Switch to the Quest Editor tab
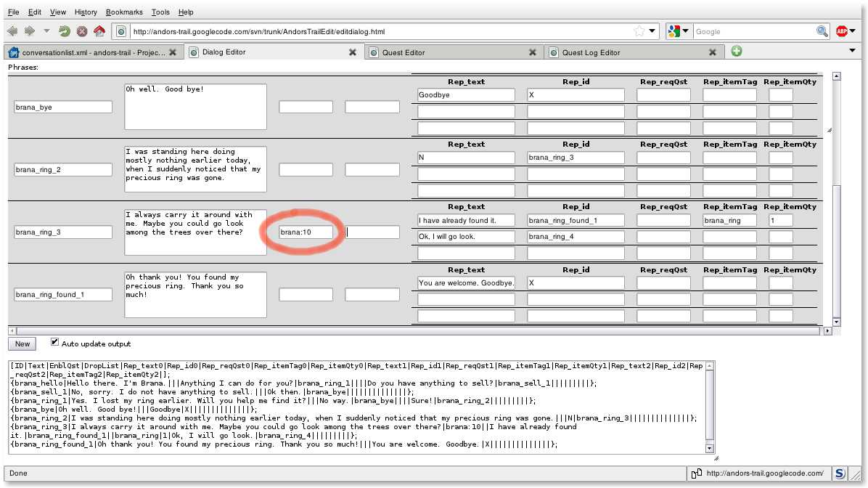Viewport: 868px width, 488px height. coord(404,52)
